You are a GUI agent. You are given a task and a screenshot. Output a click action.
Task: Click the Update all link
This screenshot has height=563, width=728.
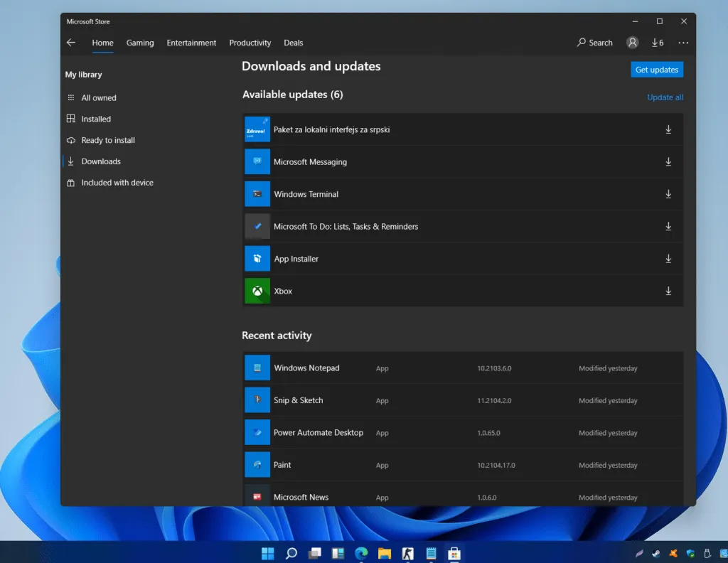tap(665, 97)
